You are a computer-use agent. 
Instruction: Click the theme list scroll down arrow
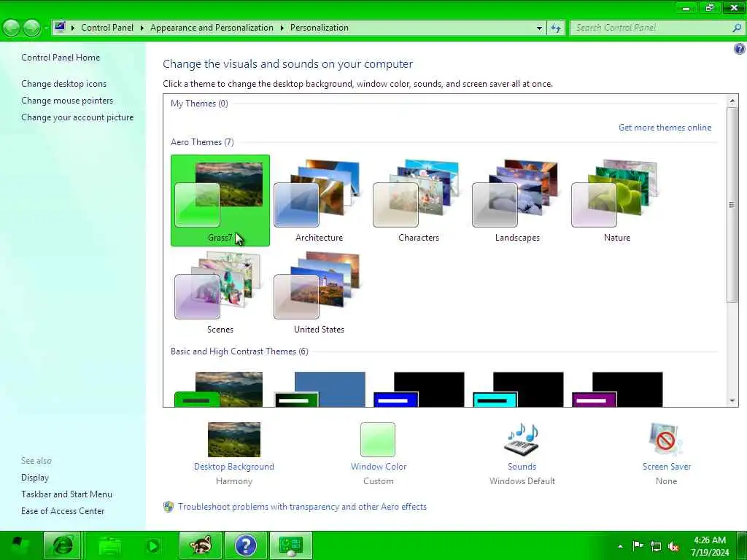click(x=732, y=400)
